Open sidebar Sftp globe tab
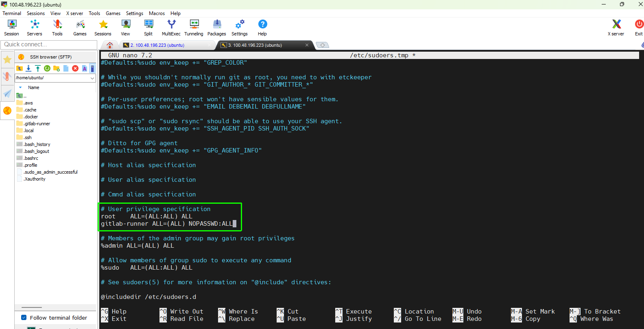 coord(7,111)
